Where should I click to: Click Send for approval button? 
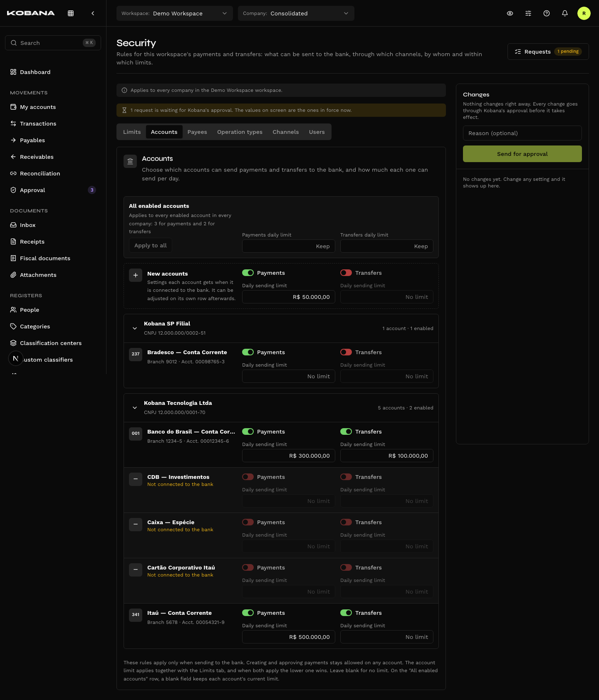(x=522, y=154)
